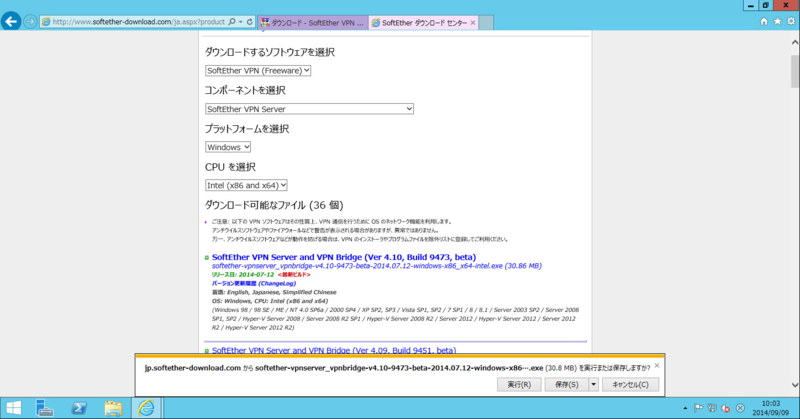800x419 pixels.
Task: Show hidden tray icons arrow
Action: pyautogui.click(x=685, y=408)
